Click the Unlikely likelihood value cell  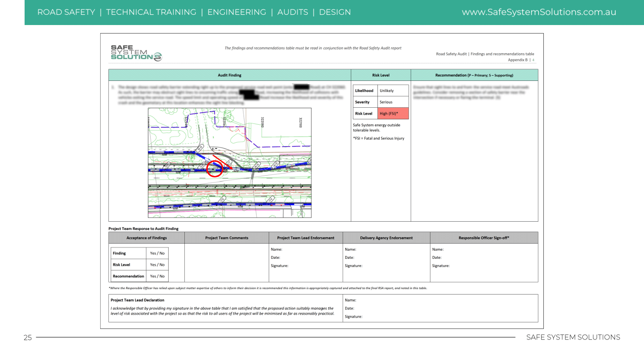(x=393, y=91)
